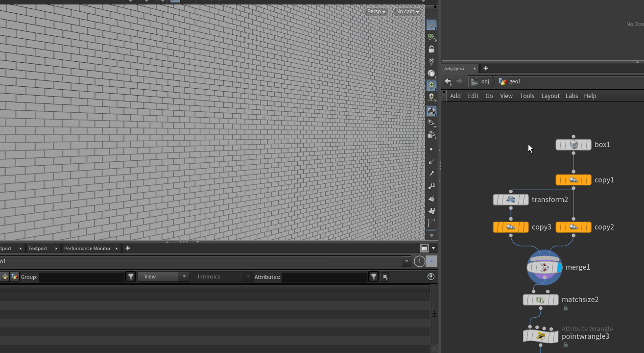
Task: Click the Attributes filter funnel icon
Action: coord(374,277)
